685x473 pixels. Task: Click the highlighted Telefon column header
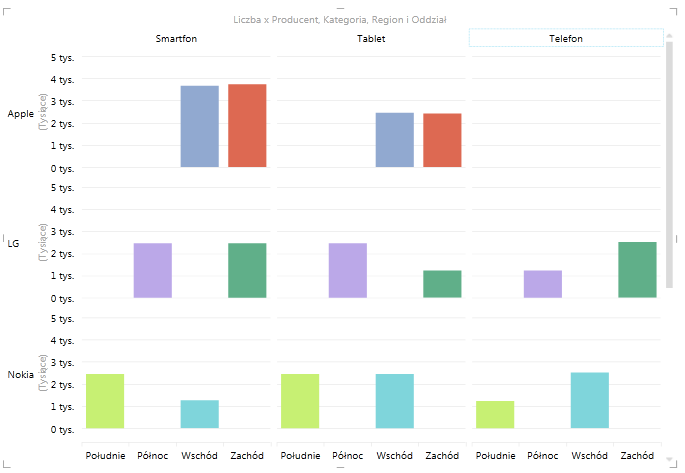pyautogui.click(x=565, y=38)
